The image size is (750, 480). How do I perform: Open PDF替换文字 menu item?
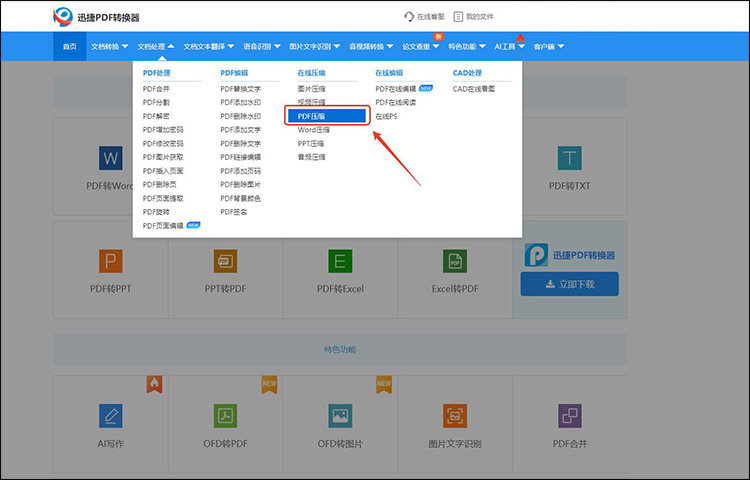[241, 89]
